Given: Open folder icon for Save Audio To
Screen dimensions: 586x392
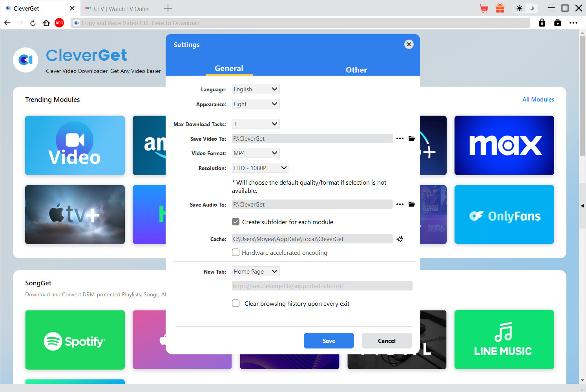Looking at the screenshot, I should tap(412, 204).
